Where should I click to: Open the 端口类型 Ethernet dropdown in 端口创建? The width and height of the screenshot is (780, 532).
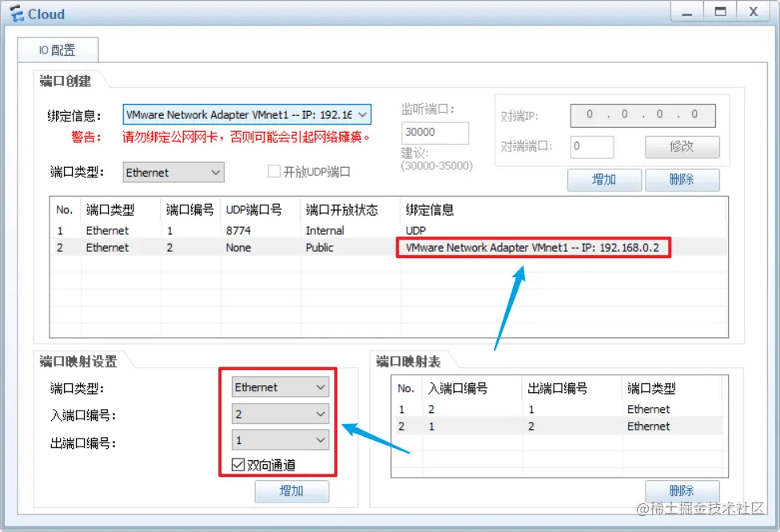coord(173,172)
